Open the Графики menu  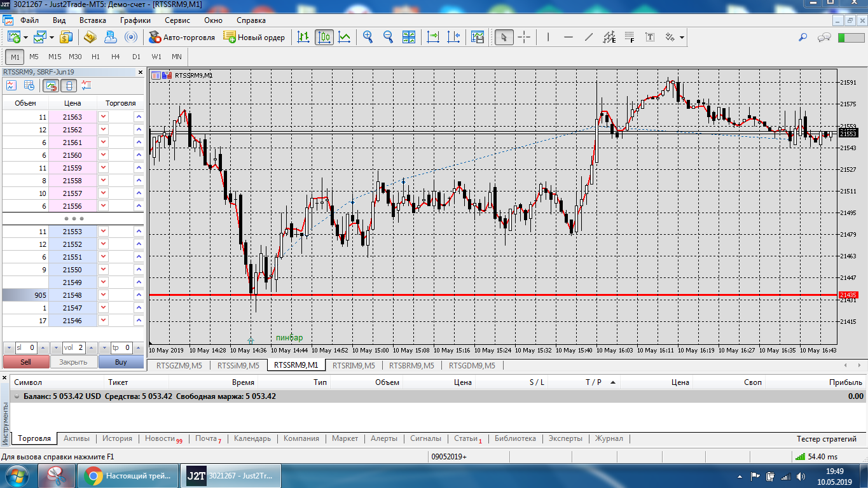click(135, 20)
